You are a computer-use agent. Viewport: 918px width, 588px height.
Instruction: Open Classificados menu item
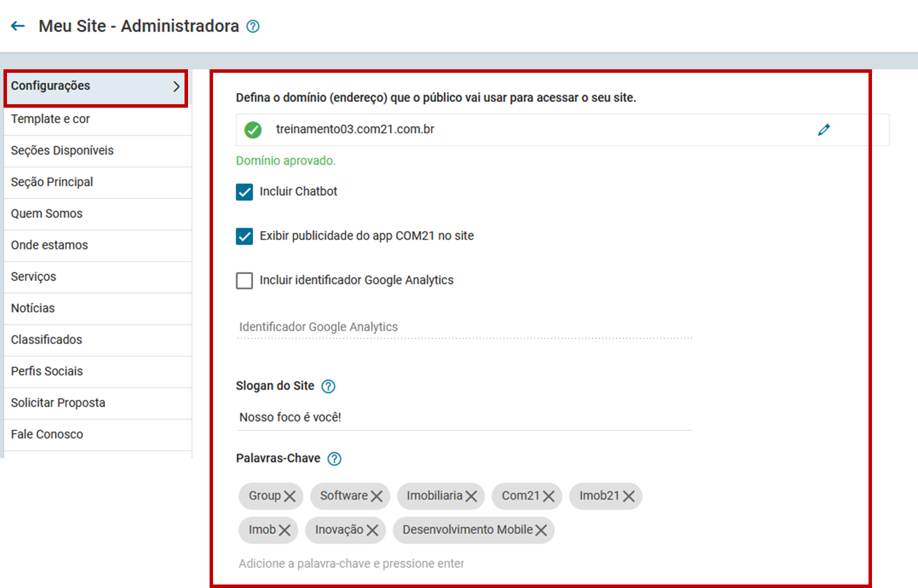click(98, 339)
